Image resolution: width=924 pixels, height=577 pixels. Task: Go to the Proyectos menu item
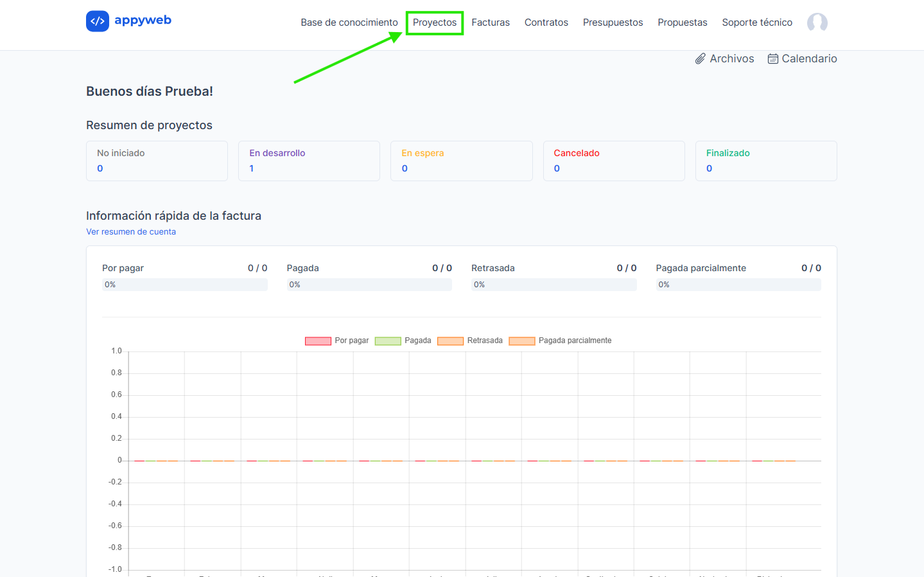[435, 22]
